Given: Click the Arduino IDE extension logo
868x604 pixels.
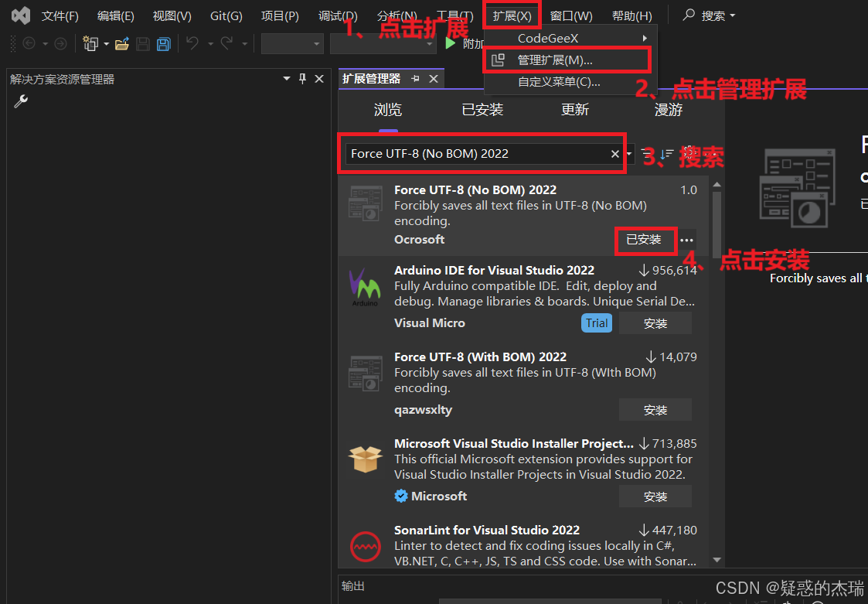Looking at the screenshot, I should 366,287.
